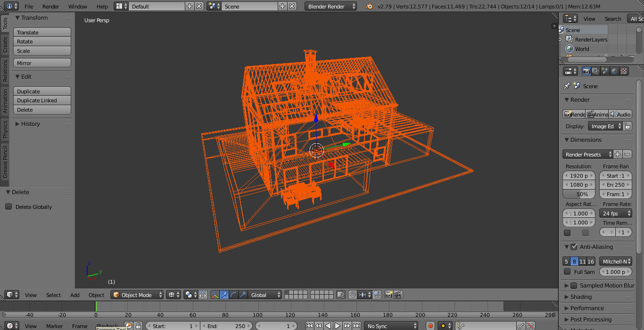The width and height of the screenshot is (644, 330).
Task: Toggle the render border checkbox under Aspect Ratio
Action: [x=567, y=232]
